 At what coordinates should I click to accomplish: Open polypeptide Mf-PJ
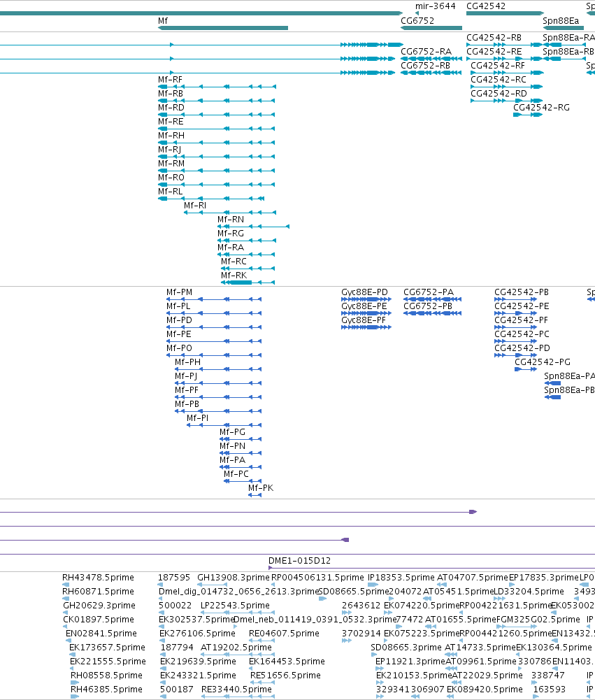pos(186,376)
